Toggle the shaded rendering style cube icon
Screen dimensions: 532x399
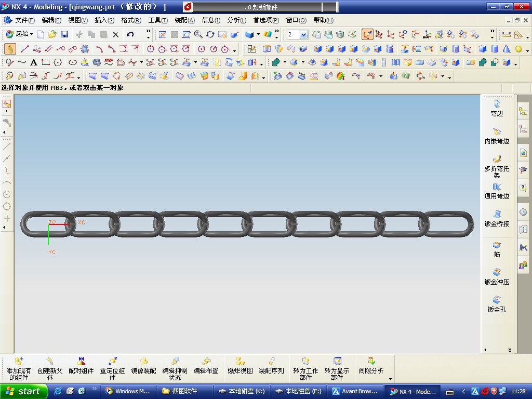point(249,34)
